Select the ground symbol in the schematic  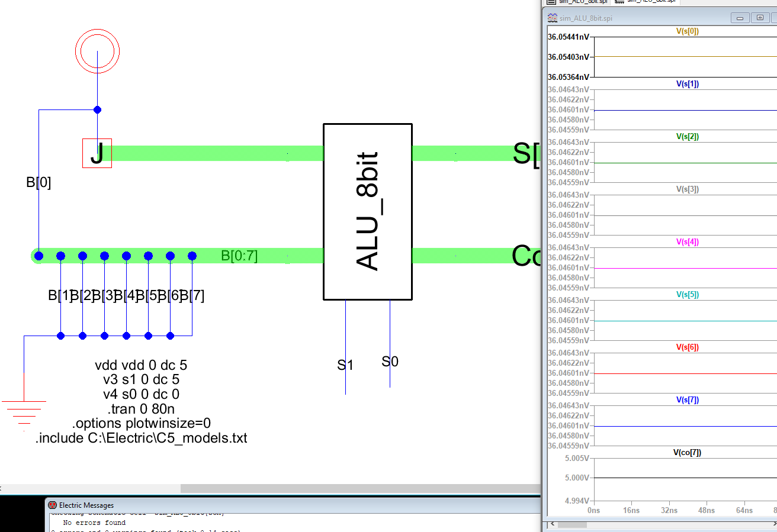(24, 412)
